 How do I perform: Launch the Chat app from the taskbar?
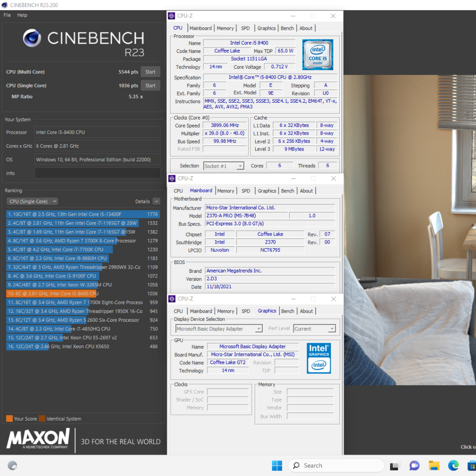tap(414, 465)
